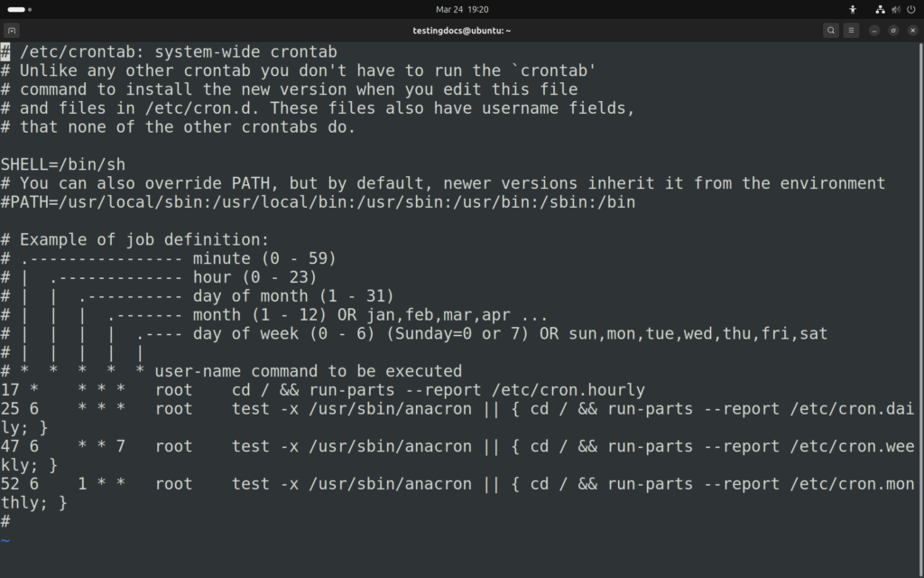Click the testingdocs@ubuntu window title

pyautogui.click(x=462, y=31)
